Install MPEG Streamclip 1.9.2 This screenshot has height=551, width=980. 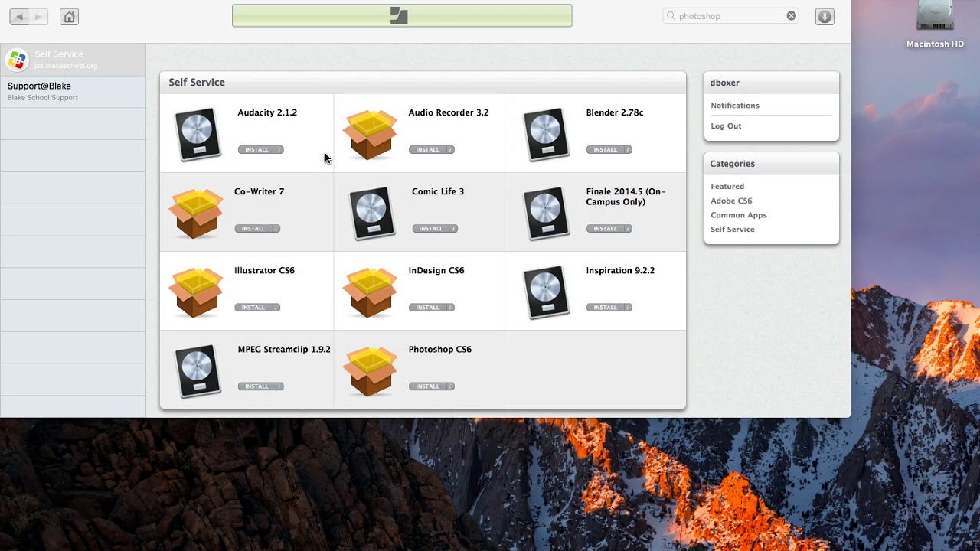[256, 386]
